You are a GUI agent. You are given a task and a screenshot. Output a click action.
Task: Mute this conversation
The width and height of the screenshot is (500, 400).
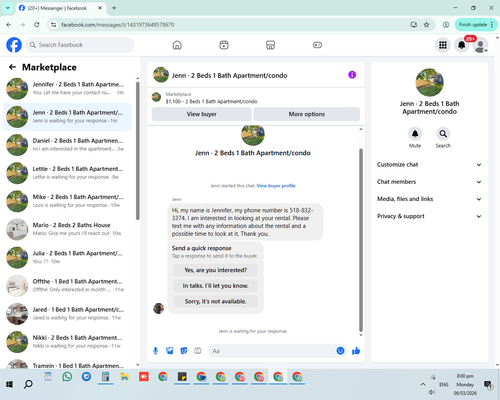(415, 134)
